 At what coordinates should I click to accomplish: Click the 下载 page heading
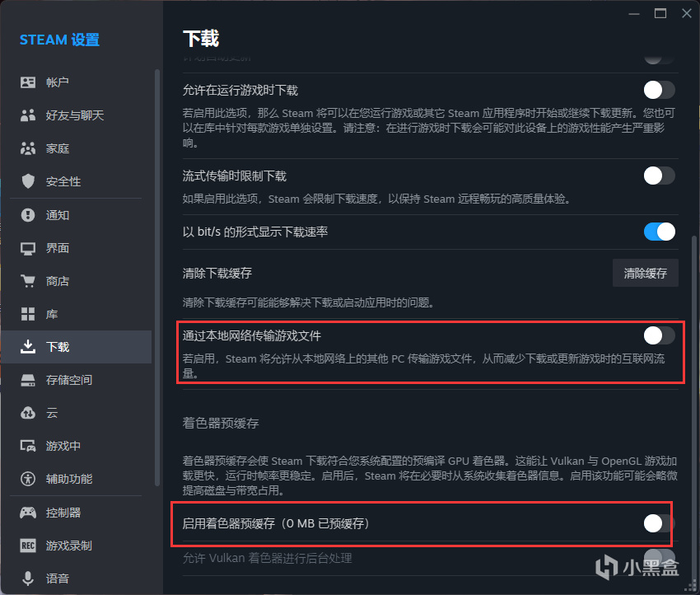click(x=201, y=39)
